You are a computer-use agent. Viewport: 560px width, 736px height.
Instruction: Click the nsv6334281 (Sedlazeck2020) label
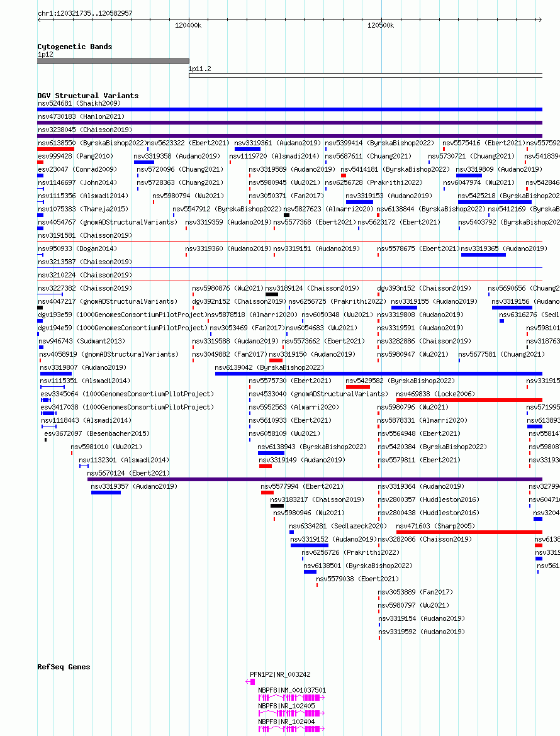click(x=338, y=526)
